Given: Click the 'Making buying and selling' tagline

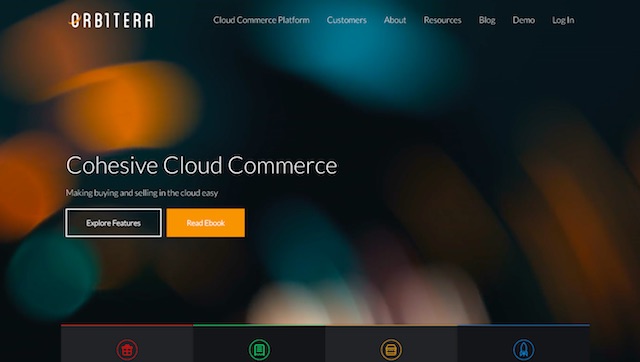Looking at the screenshot, I should coord(142,193).
